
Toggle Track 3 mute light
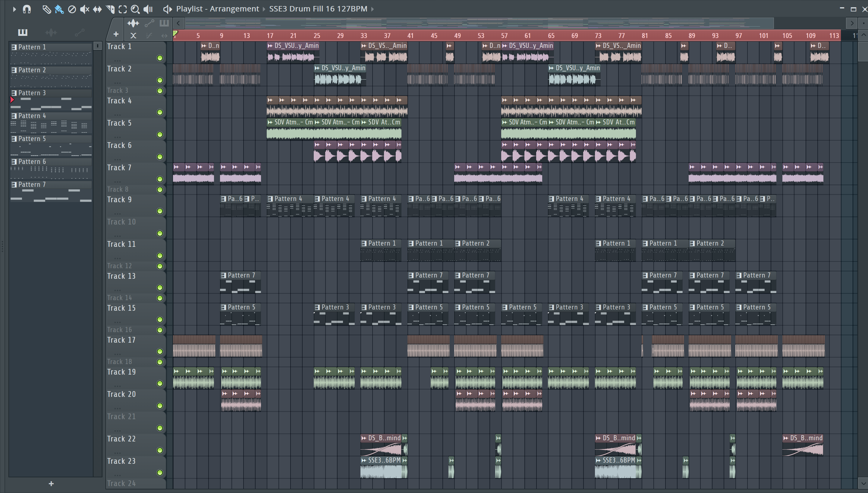pos(160,91)
